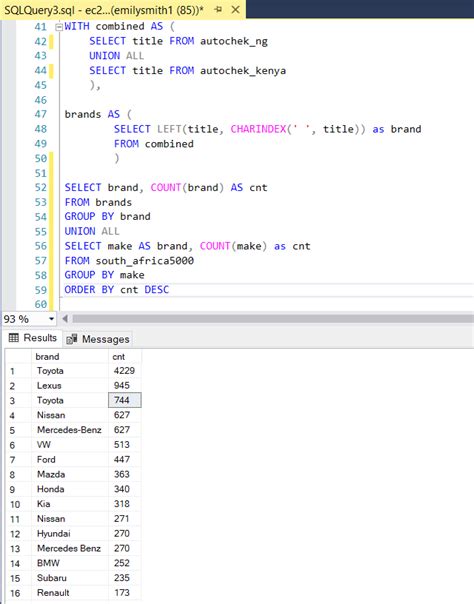Select the Honda brand cell
Screen dimensions: 474x604
pyautogui.click(x=70, y=489)
